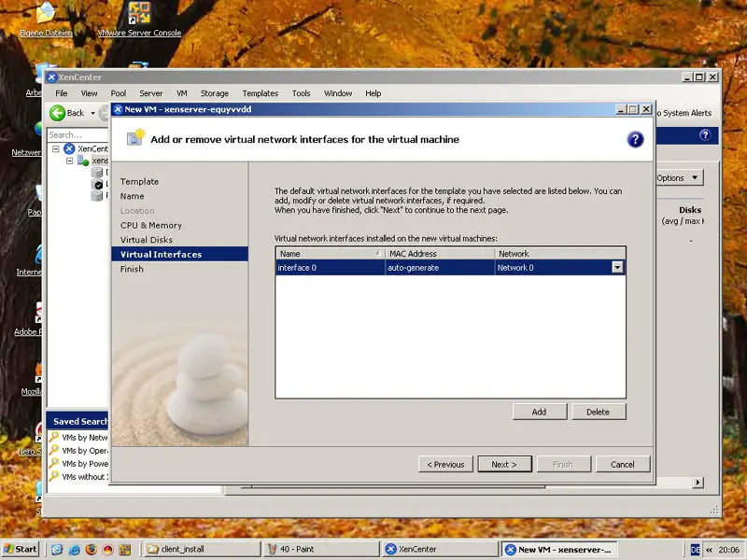
Task: Click the language indicator DE in system tray
Action: (x=695, y=550)
